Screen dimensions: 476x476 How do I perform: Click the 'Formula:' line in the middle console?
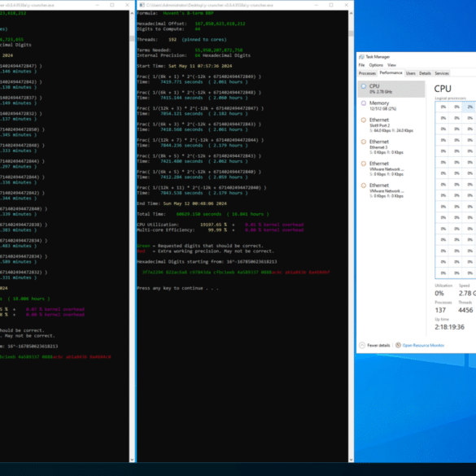pos(175,13)
